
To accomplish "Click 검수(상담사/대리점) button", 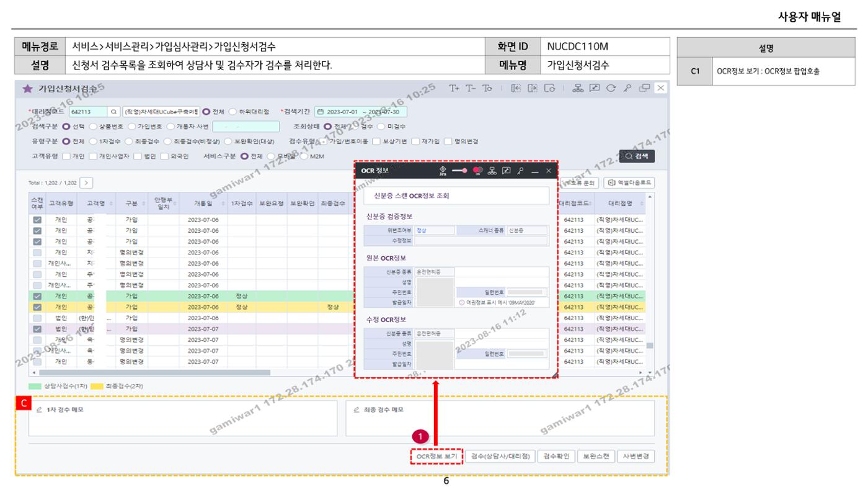I will [x=499, y=456].
